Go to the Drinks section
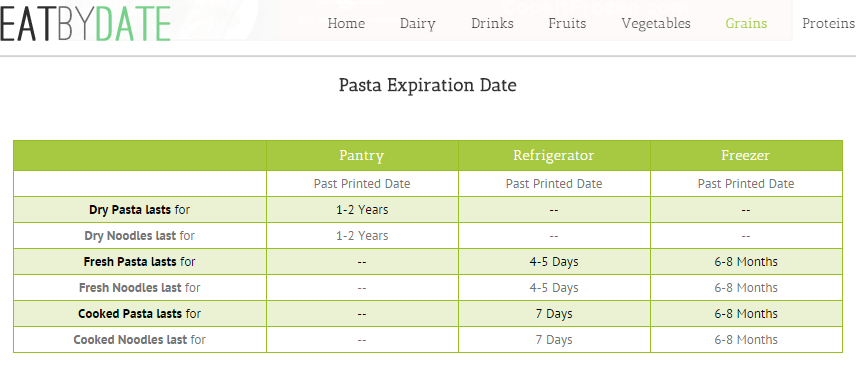This screenshot has width=856, height=375. click(x=492, y=23)
